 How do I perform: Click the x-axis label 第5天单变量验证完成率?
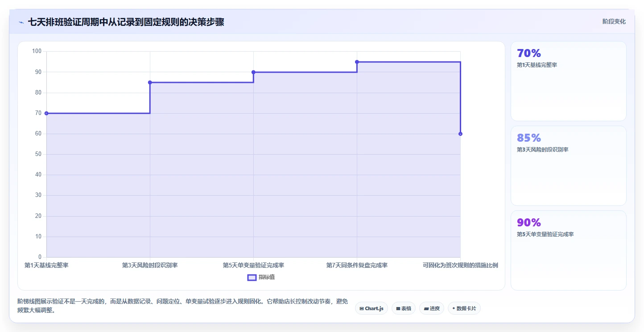pyautogui.click(x=253, y=265)
